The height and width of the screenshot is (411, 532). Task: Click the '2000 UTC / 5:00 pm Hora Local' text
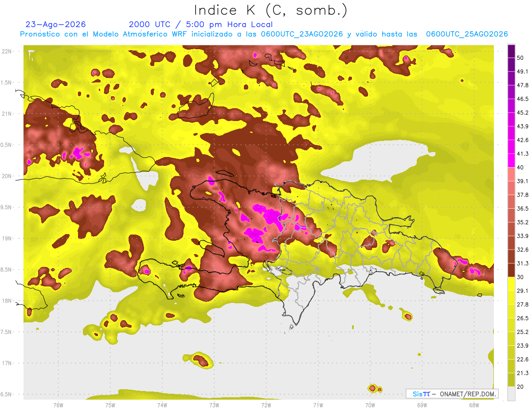201,24
